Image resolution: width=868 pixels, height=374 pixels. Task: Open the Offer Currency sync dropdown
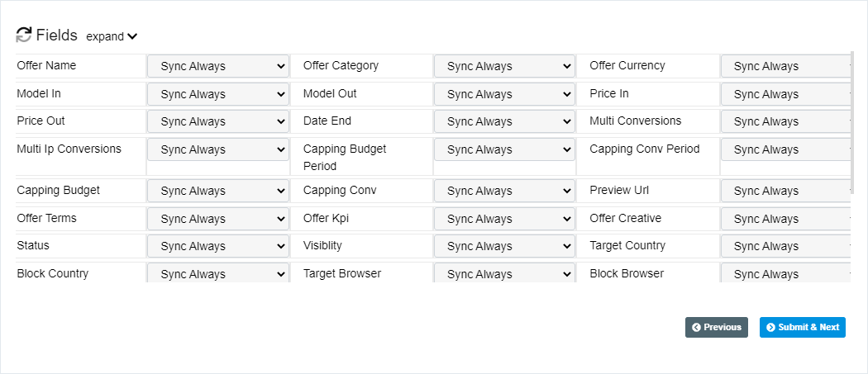(785, 66)
